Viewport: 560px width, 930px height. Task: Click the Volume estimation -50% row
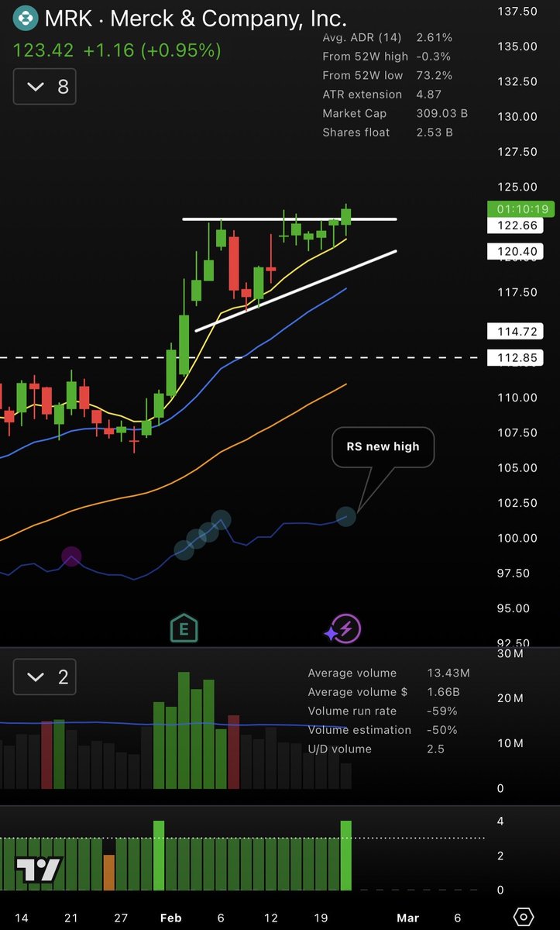click(383, 730)
